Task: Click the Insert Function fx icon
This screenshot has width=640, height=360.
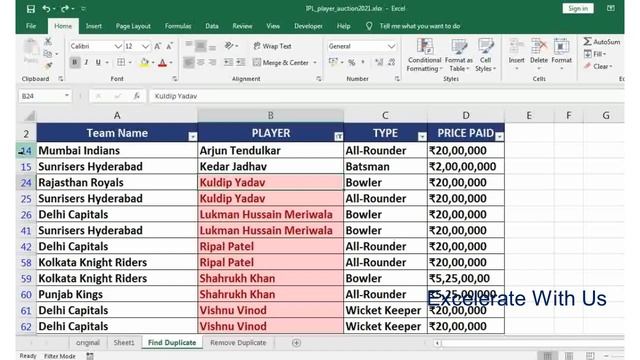Action: point(136,96)
